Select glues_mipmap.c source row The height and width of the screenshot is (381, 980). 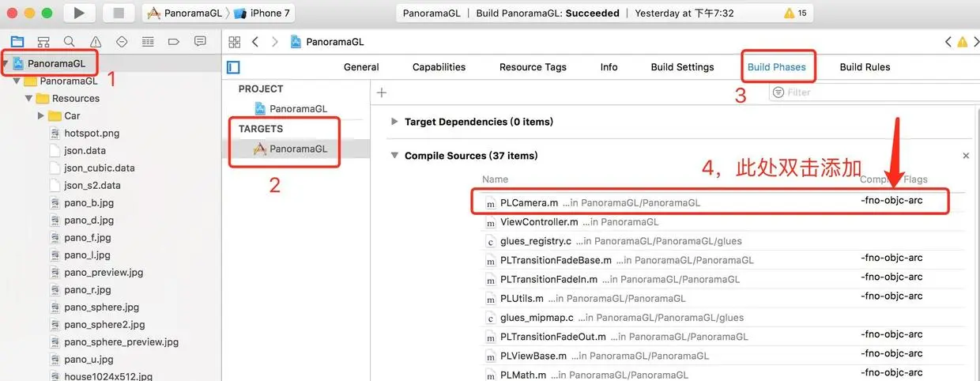[723, 317]
